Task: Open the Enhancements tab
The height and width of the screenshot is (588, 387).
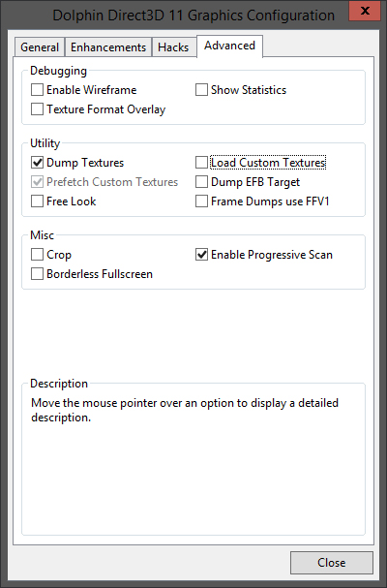Action: coord(108,47)
